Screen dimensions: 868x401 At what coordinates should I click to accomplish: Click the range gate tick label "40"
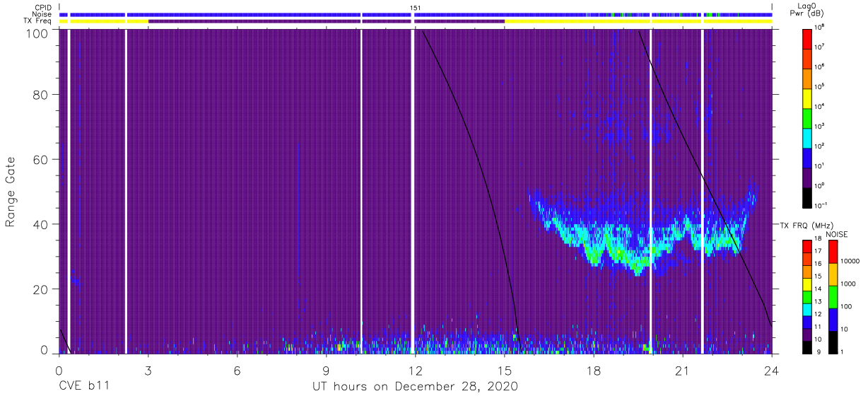pos(40,224)
